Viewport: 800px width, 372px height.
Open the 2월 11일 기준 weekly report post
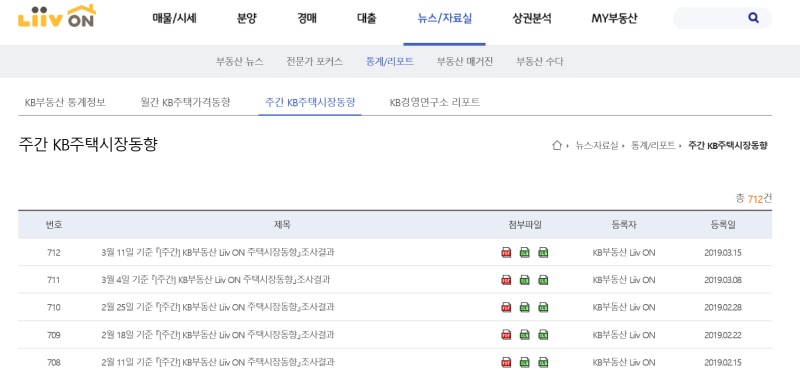(218, 362)
